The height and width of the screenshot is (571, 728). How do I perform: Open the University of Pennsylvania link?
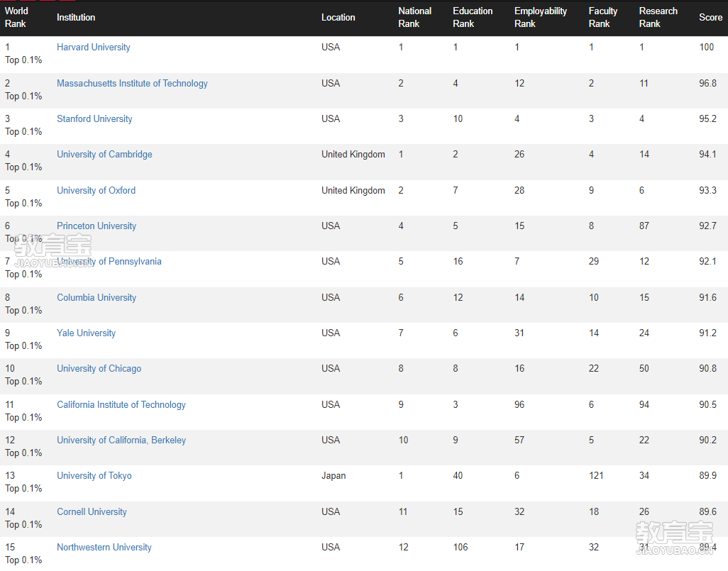tap(109, 261)
